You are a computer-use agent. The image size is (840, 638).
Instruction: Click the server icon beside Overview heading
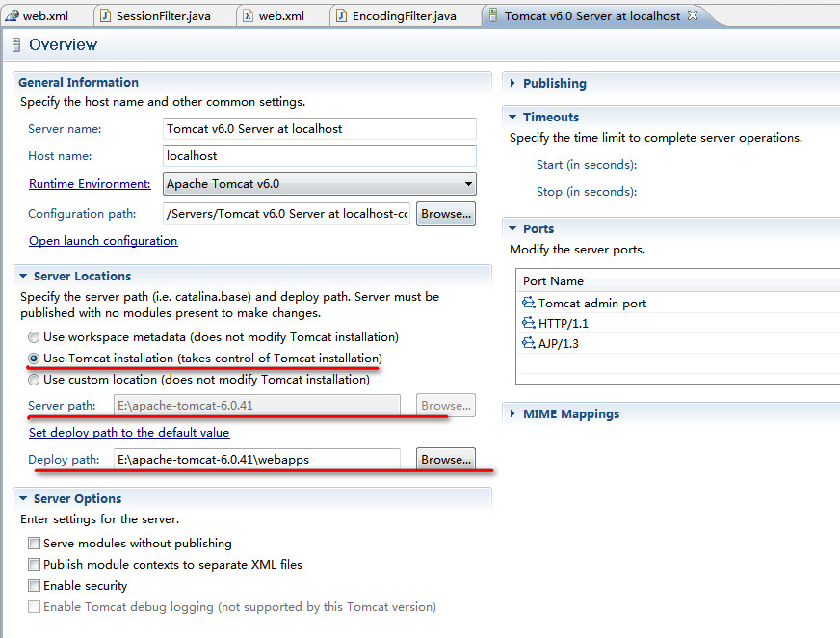[x=16, y=44]
